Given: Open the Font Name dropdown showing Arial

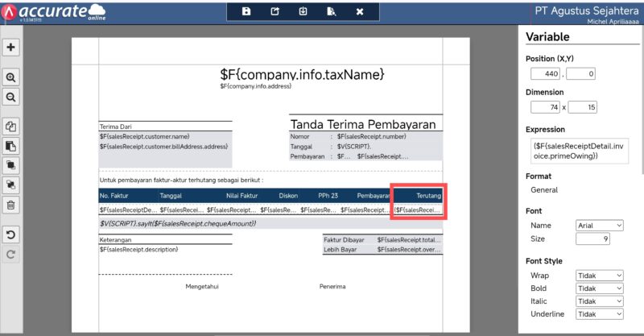Looking at the screenshot, I should click(x=600, y=226).
